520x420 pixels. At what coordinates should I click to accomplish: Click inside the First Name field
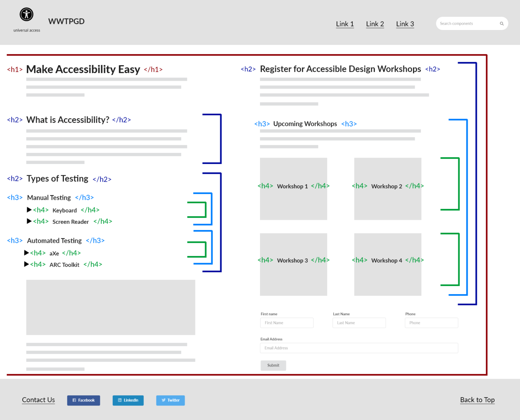click(287, 323)
